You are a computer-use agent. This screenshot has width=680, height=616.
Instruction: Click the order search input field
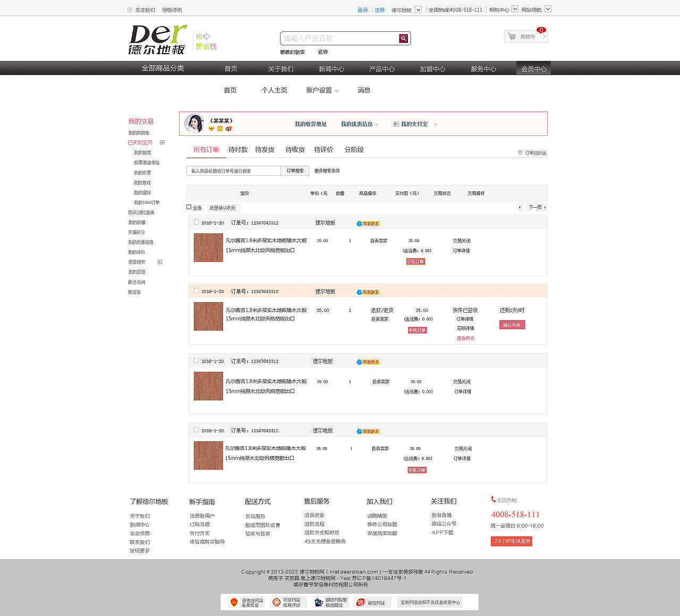234,170
